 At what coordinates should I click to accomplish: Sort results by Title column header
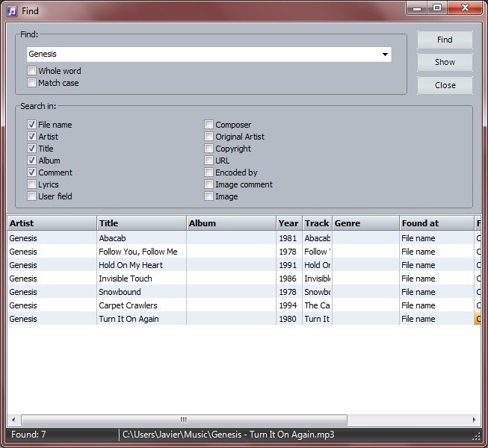pos(141,223)
